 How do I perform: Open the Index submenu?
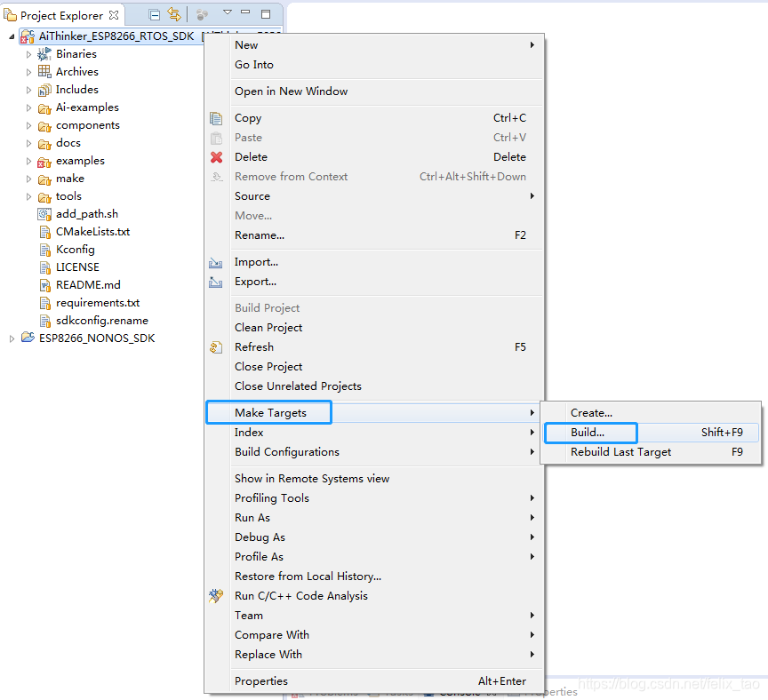[x=375, y=433]
